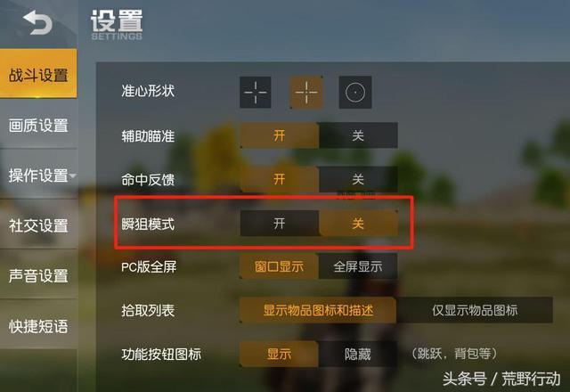The image size is (570, 392).
Task: Select the circle dot crosshair shape
Action: [355, 92]
